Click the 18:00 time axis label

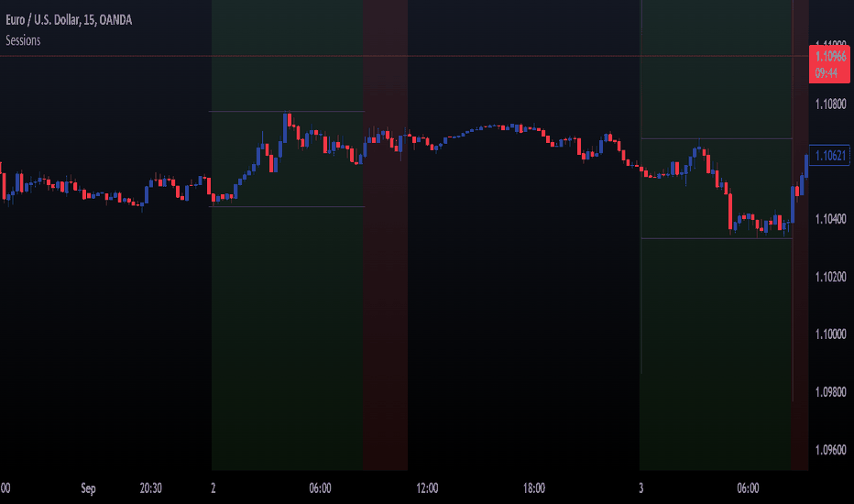tap(533, 488)
